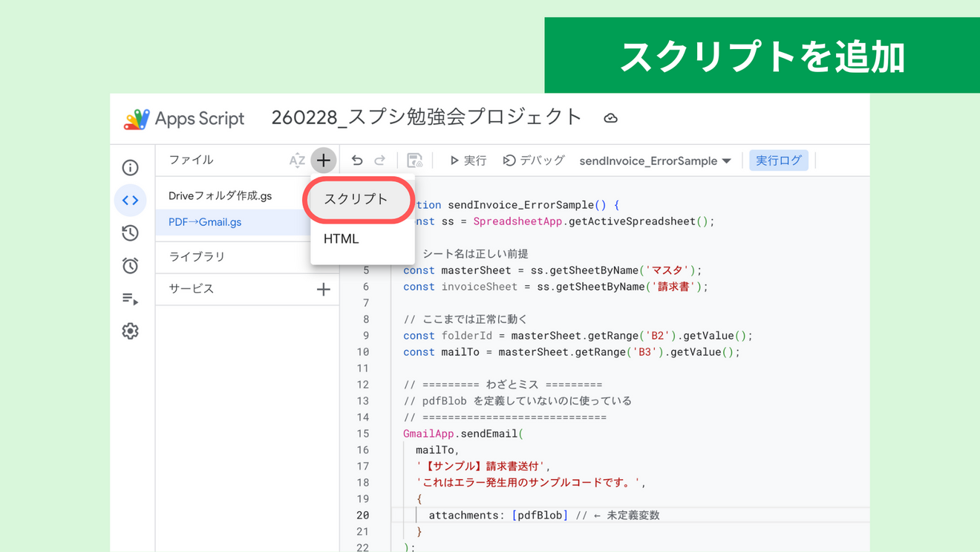Open Project Settings gear icon

[130, 331]
